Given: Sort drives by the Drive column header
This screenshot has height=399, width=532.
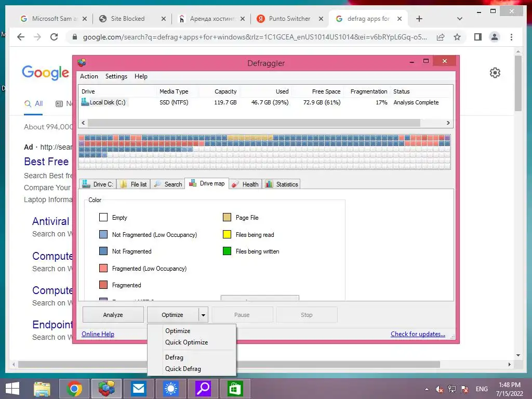Looking at the screenshot, I should coord(117,91).
